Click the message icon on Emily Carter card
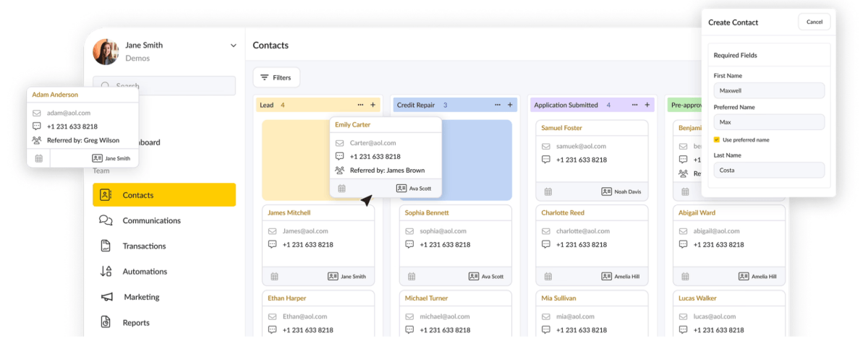The image size is (868, 341). (339, 157)
